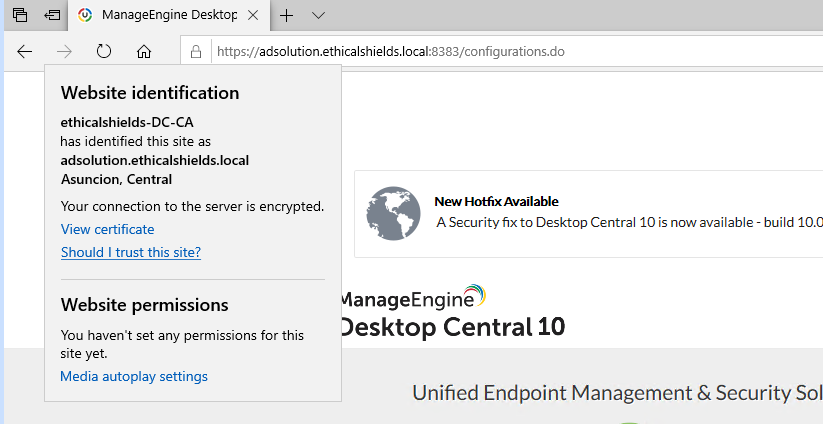Screen dimensions: 823x424
Task: Click the Website identification heading
Action: tap(150, 93)
